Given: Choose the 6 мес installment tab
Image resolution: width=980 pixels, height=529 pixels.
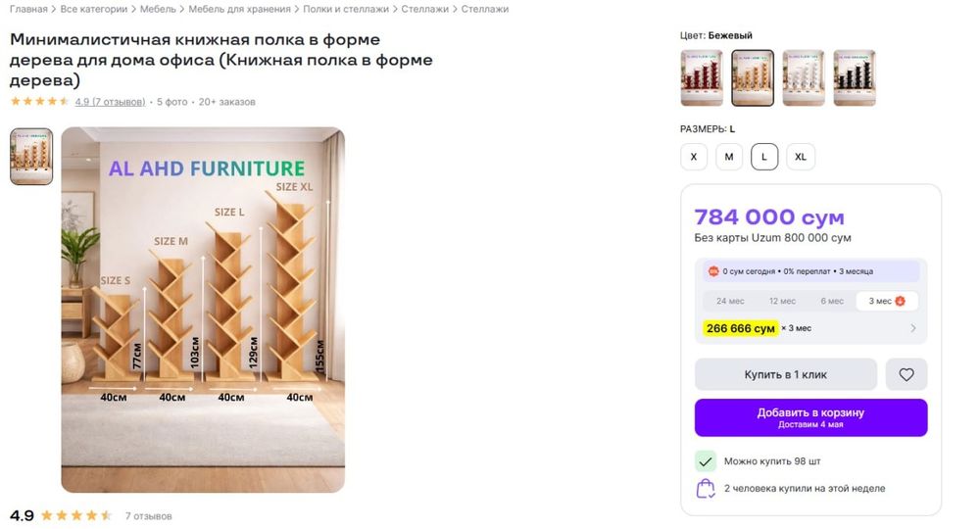Looking at the screenshot, I should pos(832,301).
